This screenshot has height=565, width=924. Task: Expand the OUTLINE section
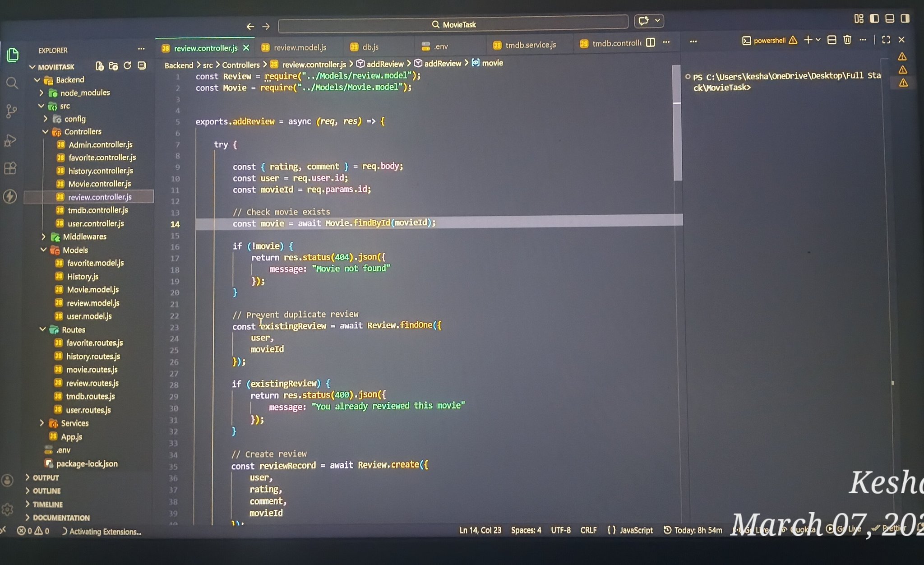pyautogui.click(x=46, y=491)
